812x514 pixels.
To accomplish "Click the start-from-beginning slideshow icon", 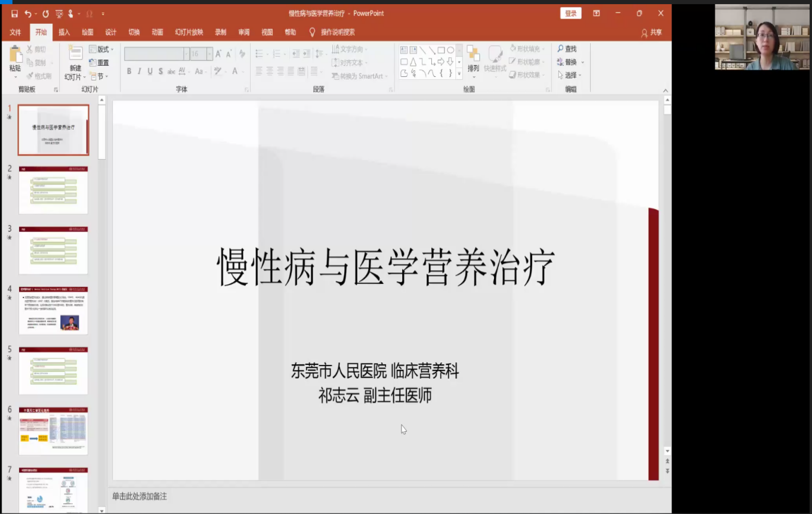I will click(x=59, y=14).
